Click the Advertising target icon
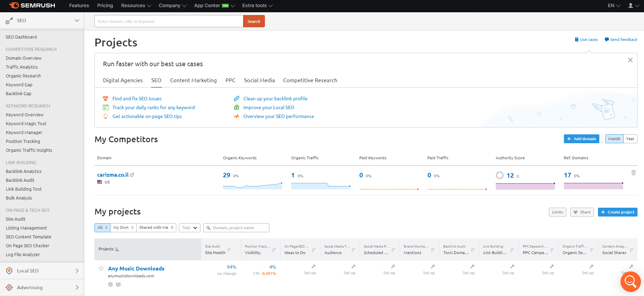This screenshot has height=296, width=644. (x=9, y=287)
